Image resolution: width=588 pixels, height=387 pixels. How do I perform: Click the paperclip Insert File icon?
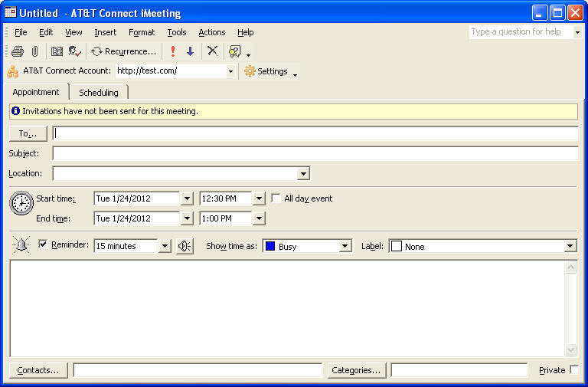click(x=35, y=51)
